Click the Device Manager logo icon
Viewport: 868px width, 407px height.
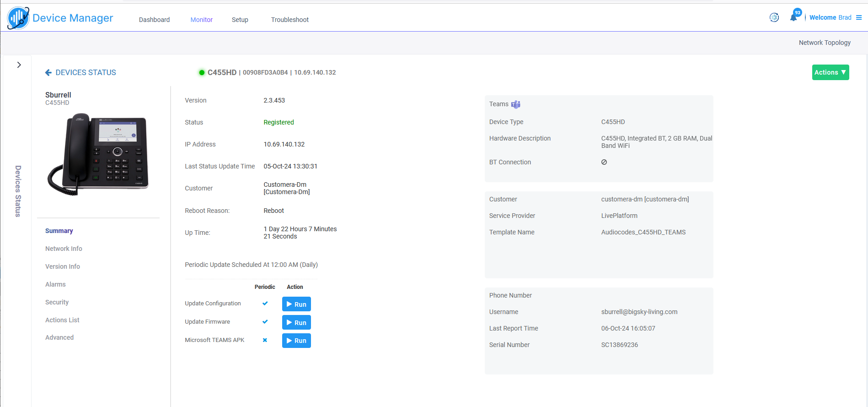[x=18, y=18]
